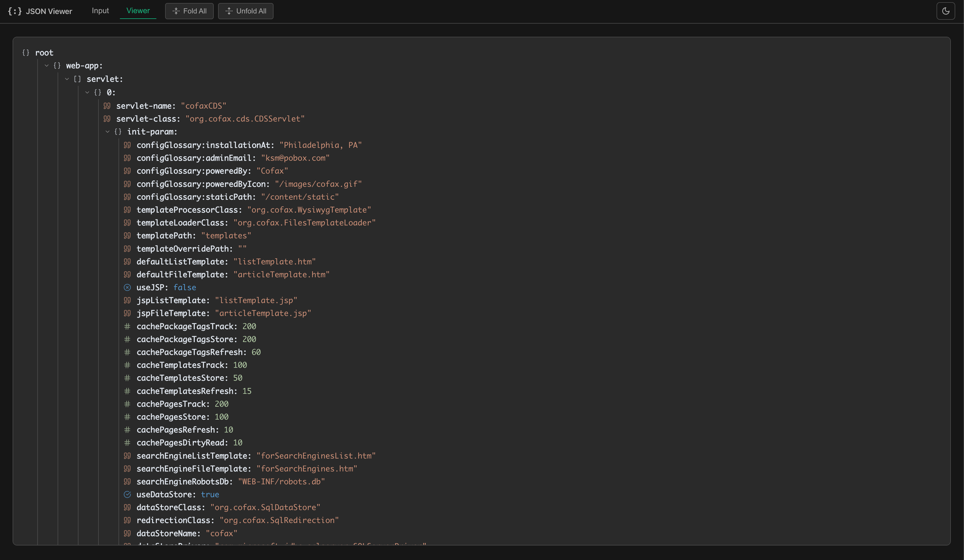Viewport: 964px width, 560px height.
Task: Collapse the web-app node chevron
Action: (47, 66)
